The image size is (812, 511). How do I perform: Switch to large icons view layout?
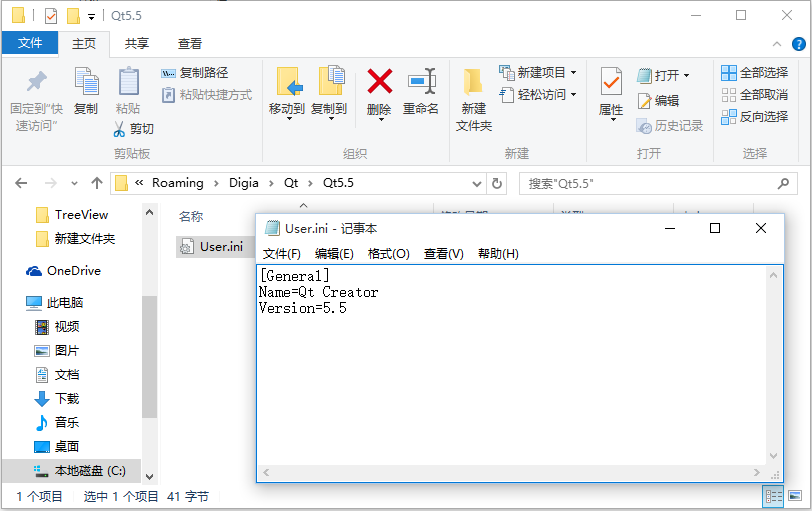tap(795, 496)
